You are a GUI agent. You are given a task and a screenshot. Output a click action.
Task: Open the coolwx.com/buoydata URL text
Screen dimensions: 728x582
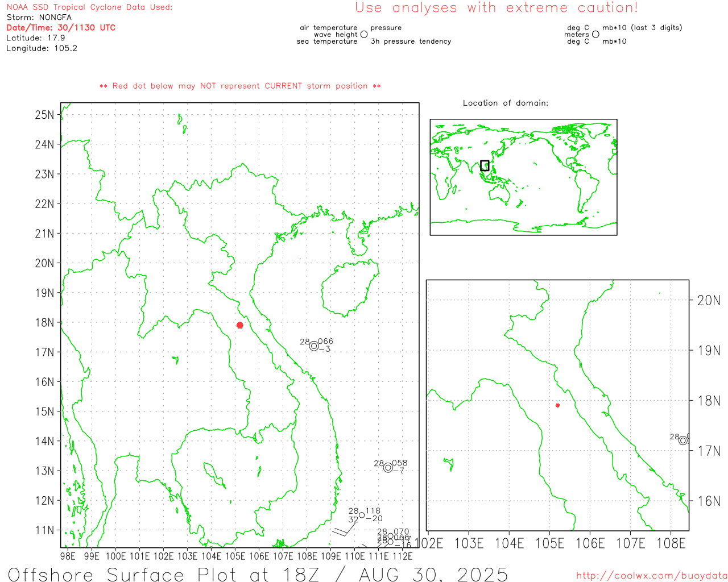(652, 576)
